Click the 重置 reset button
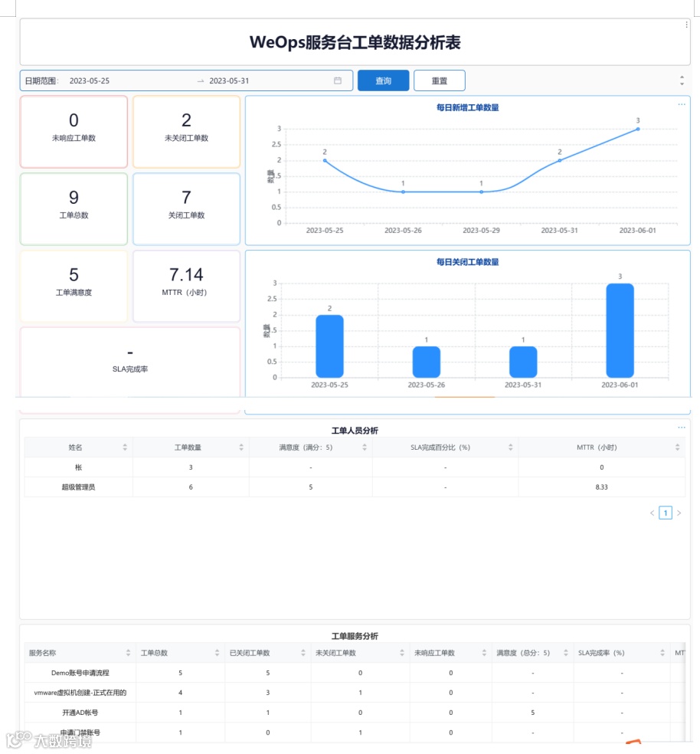 coord(439,80)
